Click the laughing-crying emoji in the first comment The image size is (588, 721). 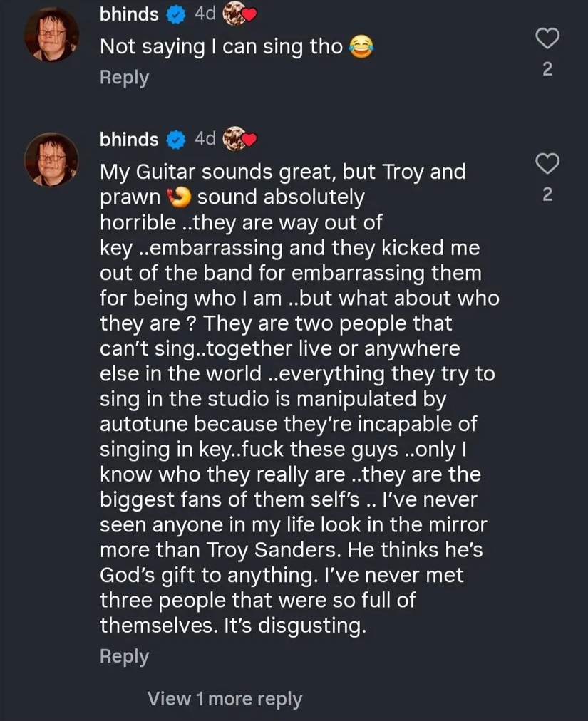[361, 47]
